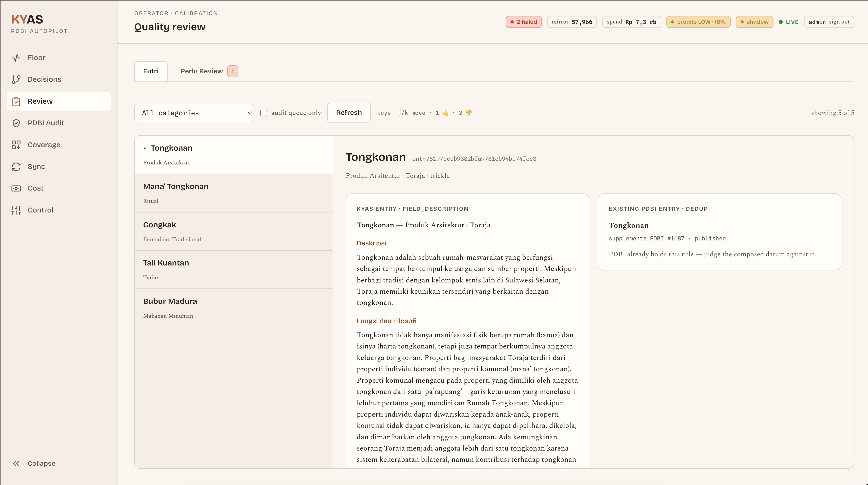The width and height of the screenshot is (868, 485).
Task: Open the Sync arrows icon
Action: click(x=16, y=167)
